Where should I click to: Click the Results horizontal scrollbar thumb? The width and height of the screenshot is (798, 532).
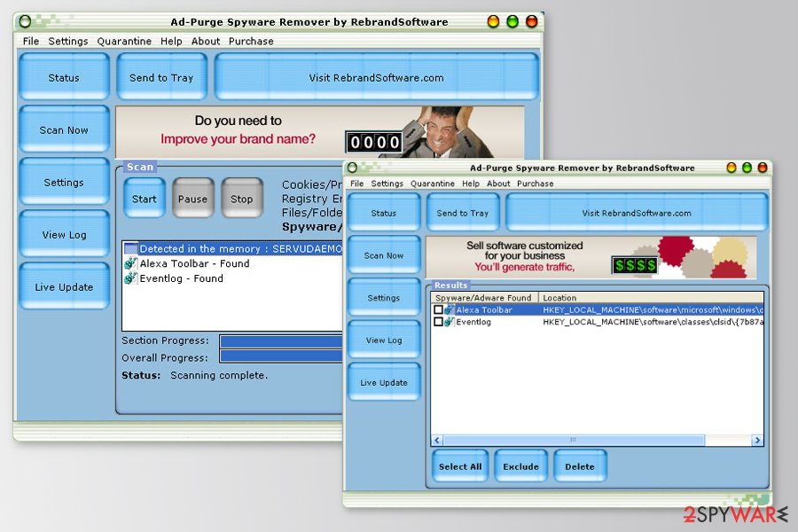pos(574,440)
